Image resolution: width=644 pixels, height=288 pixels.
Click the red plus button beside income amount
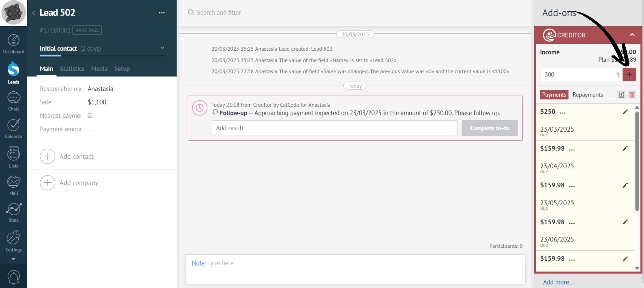629,74
